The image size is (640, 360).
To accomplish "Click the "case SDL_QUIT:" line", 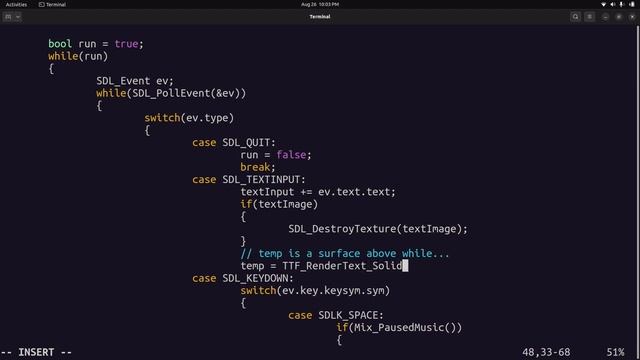I will point(234,142).
